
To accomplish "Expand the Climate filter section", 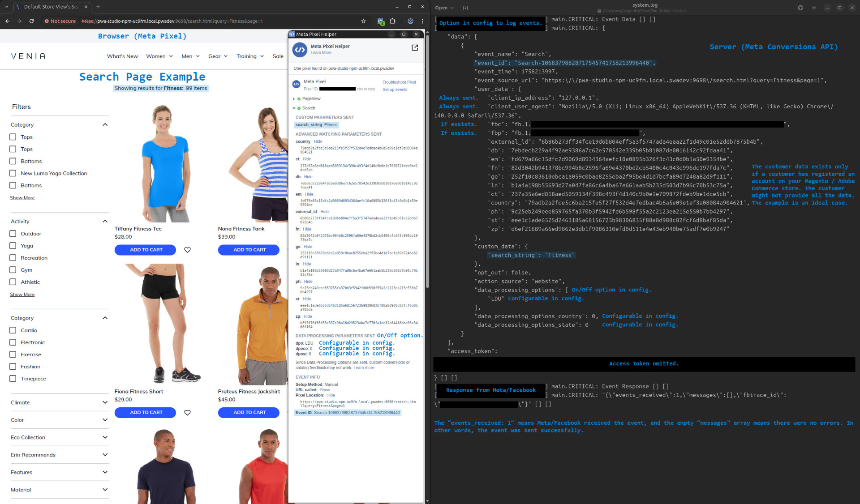I will pos(105,402).
